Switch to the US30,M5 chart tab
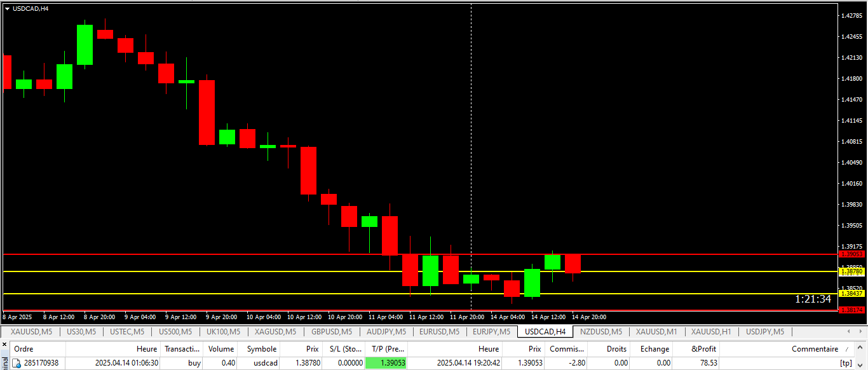The image size is (868, 370). 81,332
